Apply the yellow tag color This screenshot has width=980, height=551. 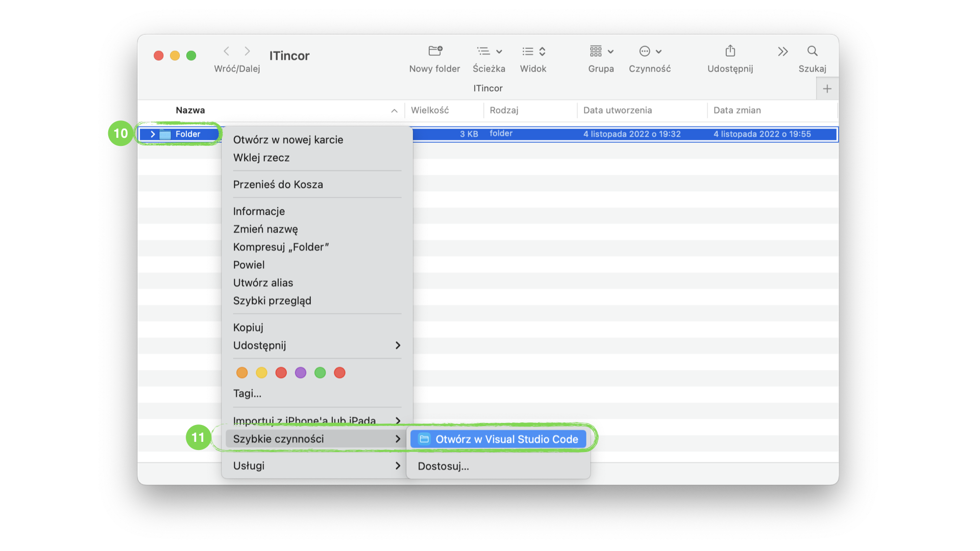(261, 373)
